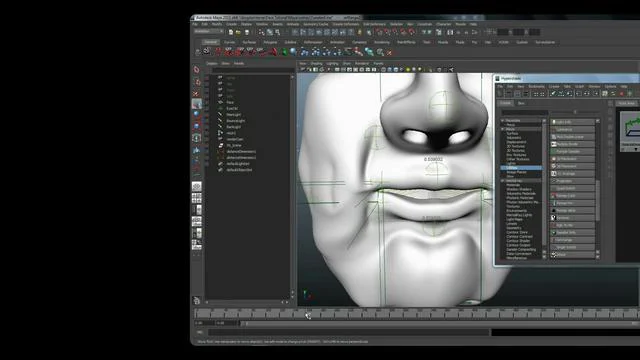Image resolution: width=640 pixels, height=360 pixels.
Task: Toggle snap to grids magnet
Action: point(378,32)
